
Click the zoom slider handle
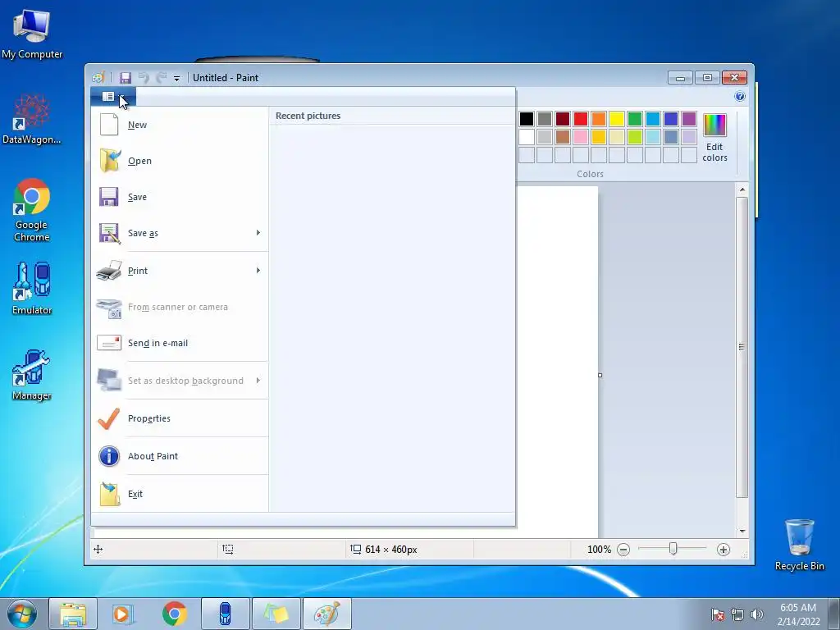coord(673,549)
